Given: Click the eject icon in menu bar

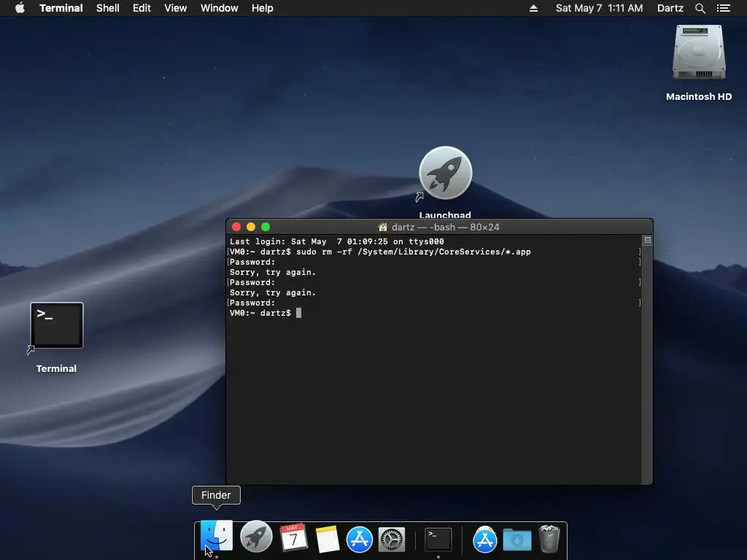Looking at the screenshot, I should point(533,8).
